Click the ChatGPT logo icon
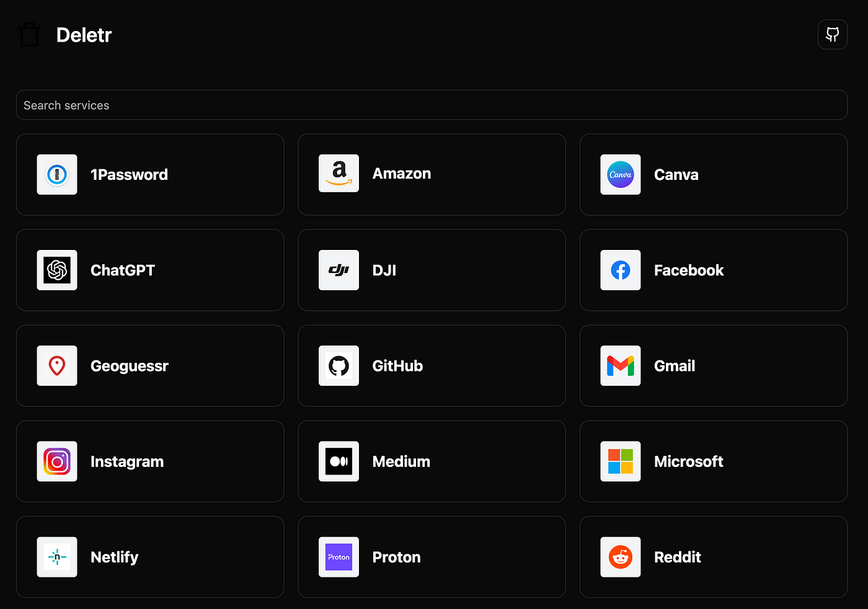Viewport: 868px width, 609px height. coord(57,270)
